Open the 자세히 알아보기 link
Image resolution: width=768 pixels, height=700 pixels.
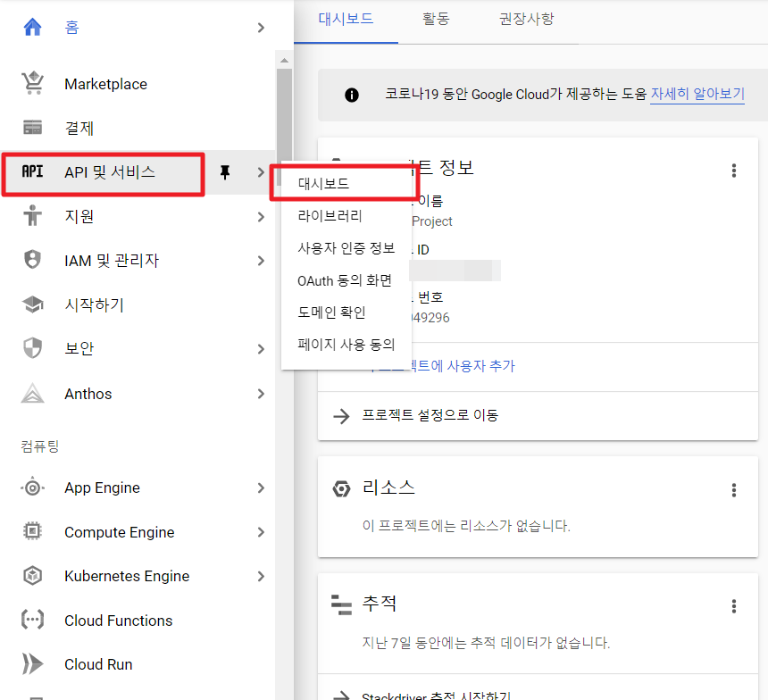tap(697, 94)
